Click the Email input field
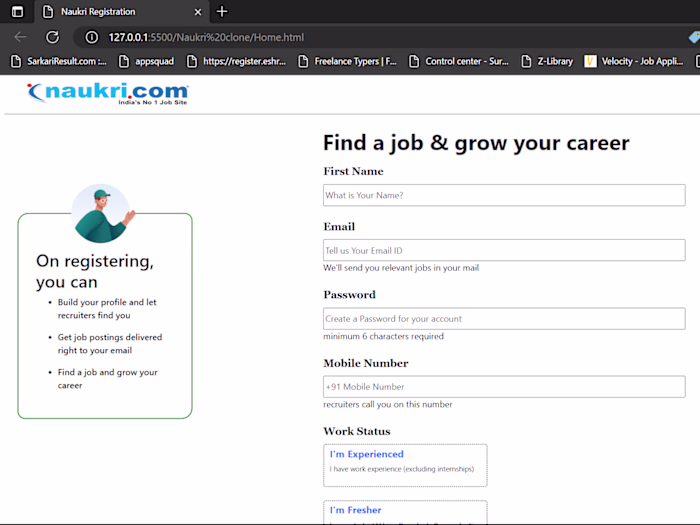Viewport: 700px width, 525px height. pos(504,250)
